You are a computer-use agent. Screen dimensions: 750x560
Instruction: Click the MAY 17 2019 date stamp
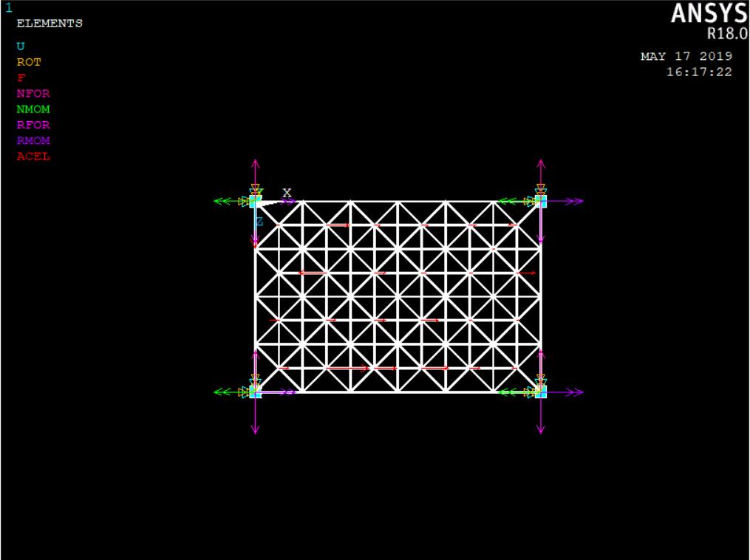[x=686, y=56]
